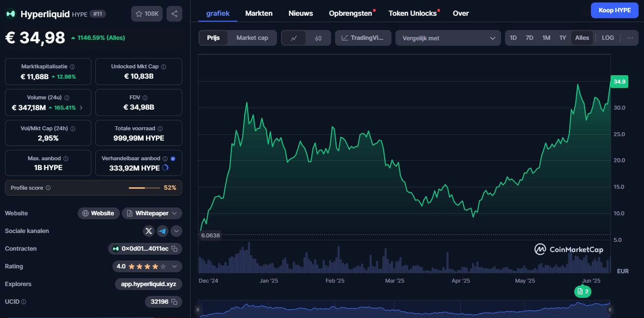Open the Nieuws tab
Screen dimensions: 644x318
tap(301, 13)
